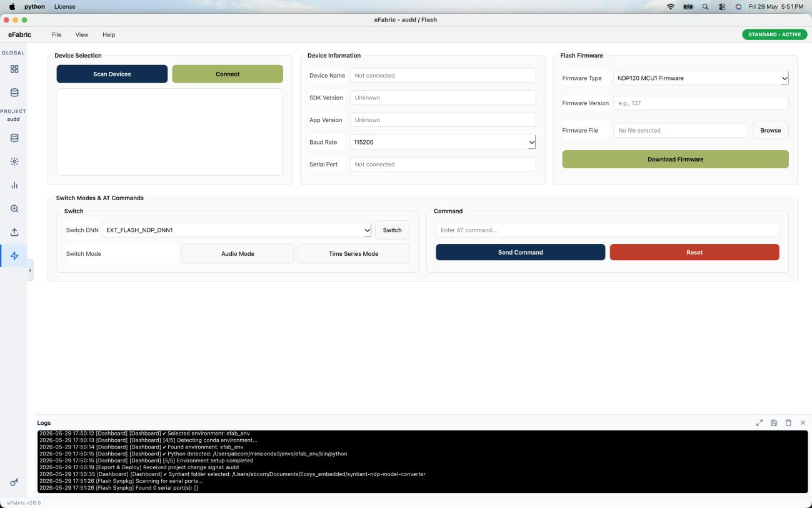Open Spotlight search in the menu bar
The image size is (812, 508).
coord(706,6)
